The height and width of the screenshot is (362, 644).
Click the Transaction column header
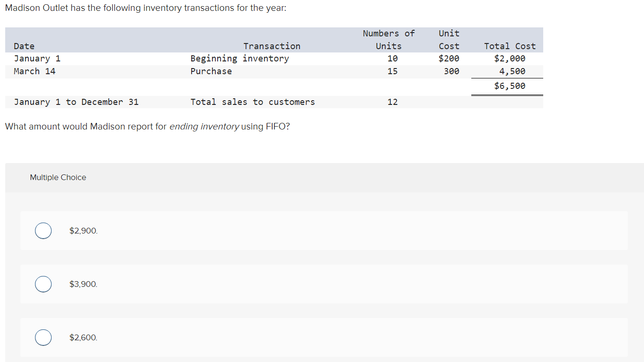(272, 46)
